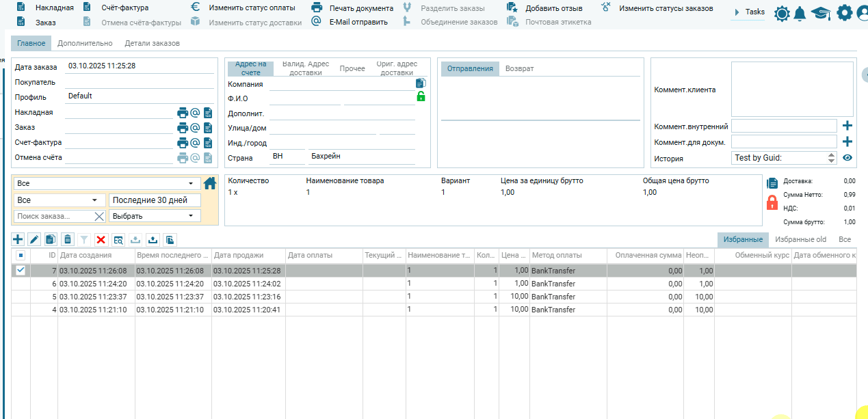Switch to the Детали заказов tab

pyautogui.click(x=152, y=43)
